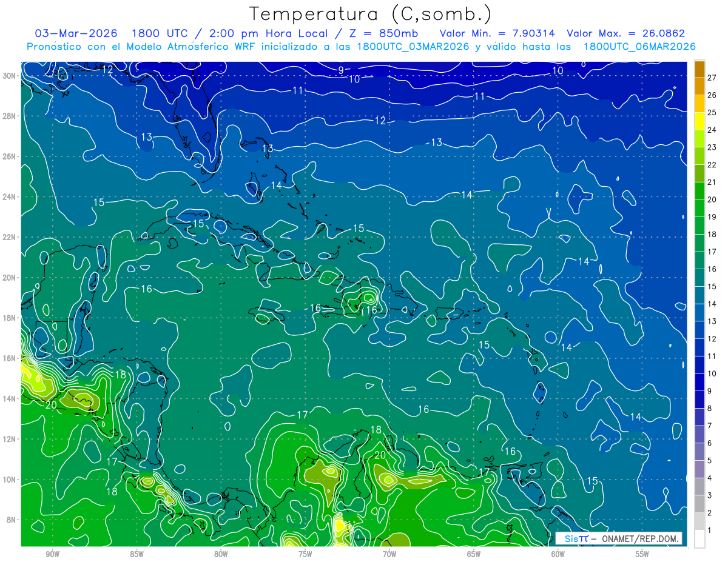This screenshot has height=562, width=728.
Task: Click the 60W longitude label
Action: [558, 554]
